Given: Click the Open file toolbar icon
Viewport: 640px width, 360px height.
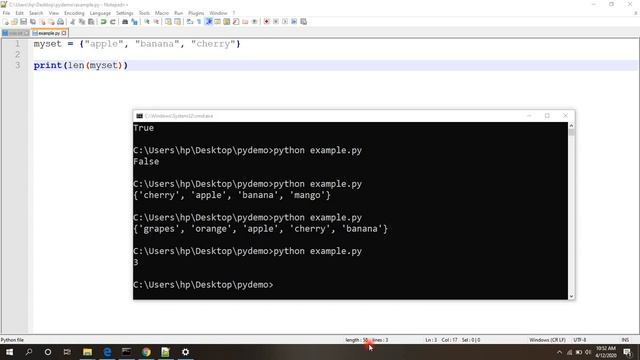Looking at the screenshot, I should (14, 22).
